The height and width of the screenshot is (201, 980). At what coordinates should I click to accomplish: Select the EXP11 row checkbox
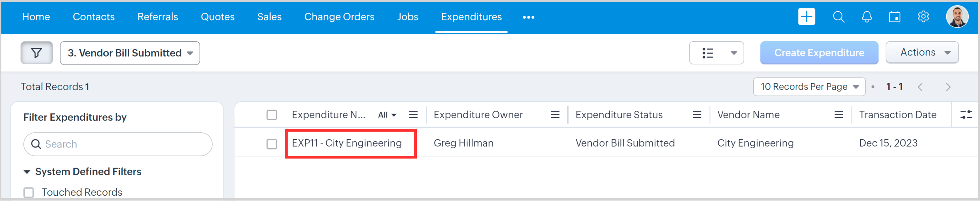point(272,144)
